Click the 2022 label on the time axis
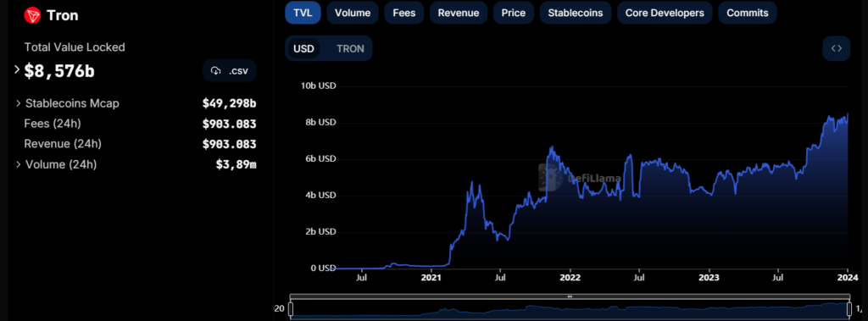The width and height of the screenshot is (868, 321). (x=570, y=277)
